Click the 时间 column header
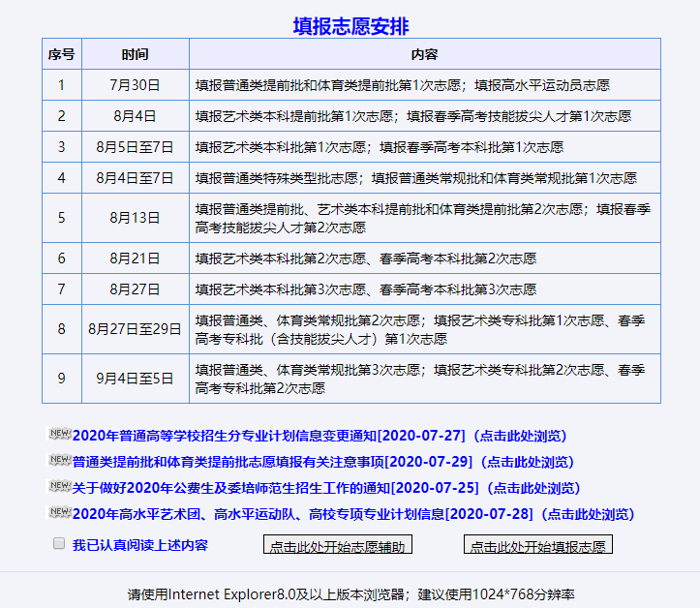Viewport: 700px width, 608px height. pos(135,54)
